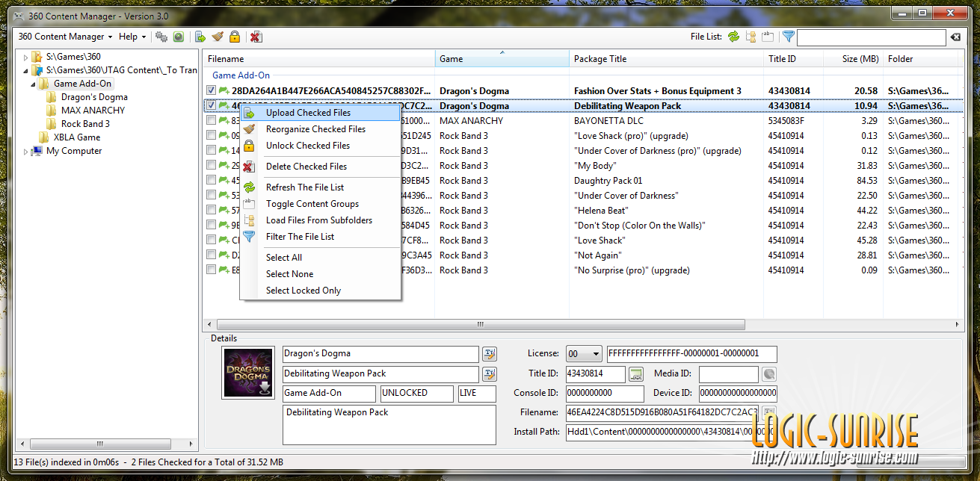
Task: Click the red X delete files toolbar icon
Action: click(x=256, y=37)
